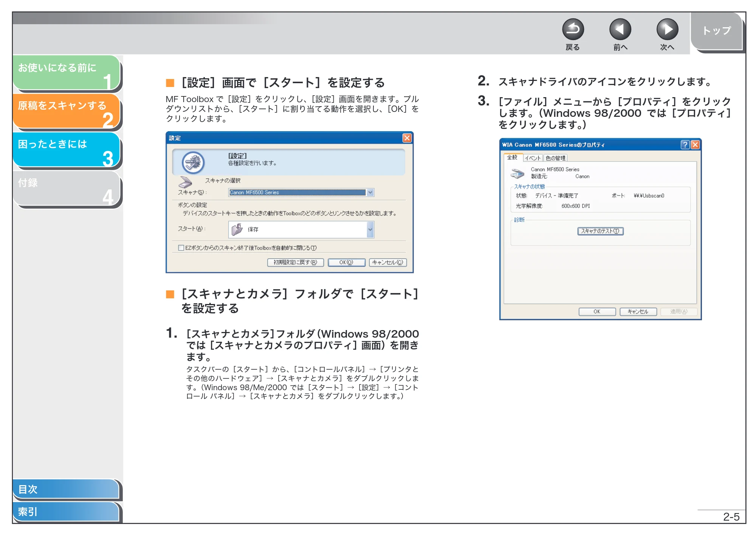Image resolution: width=756 pixels, height=535 pixels.
Task: Close the WIA Canon MF6500 properties window
Action: click(x=695, y=144)
